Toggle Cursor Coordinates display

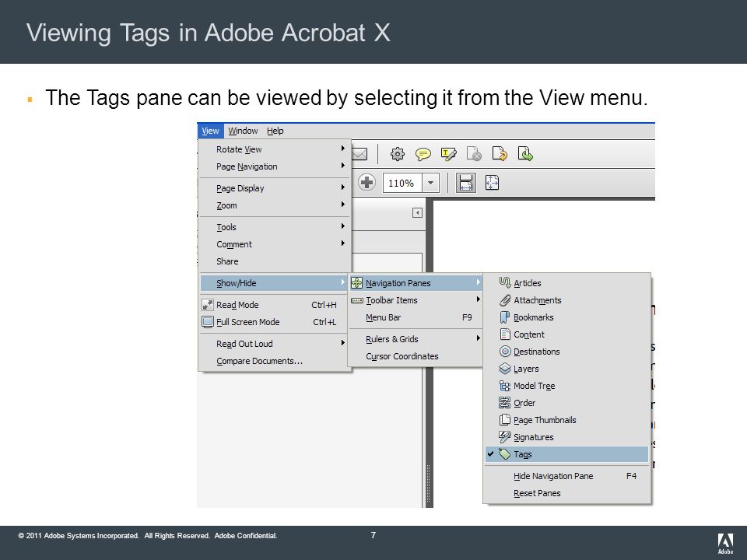click(416, 356)
